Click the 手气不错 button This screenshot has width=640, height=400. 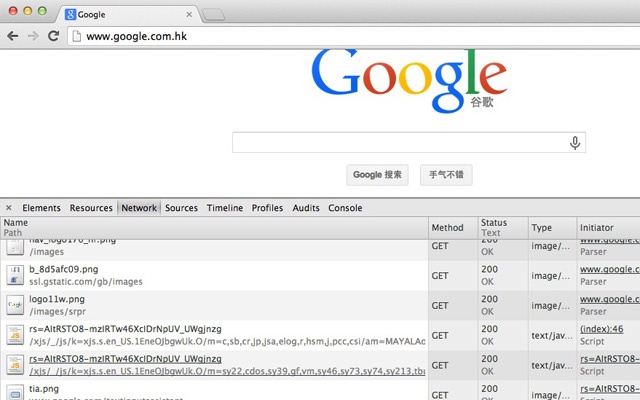click(x=446, y=175)
